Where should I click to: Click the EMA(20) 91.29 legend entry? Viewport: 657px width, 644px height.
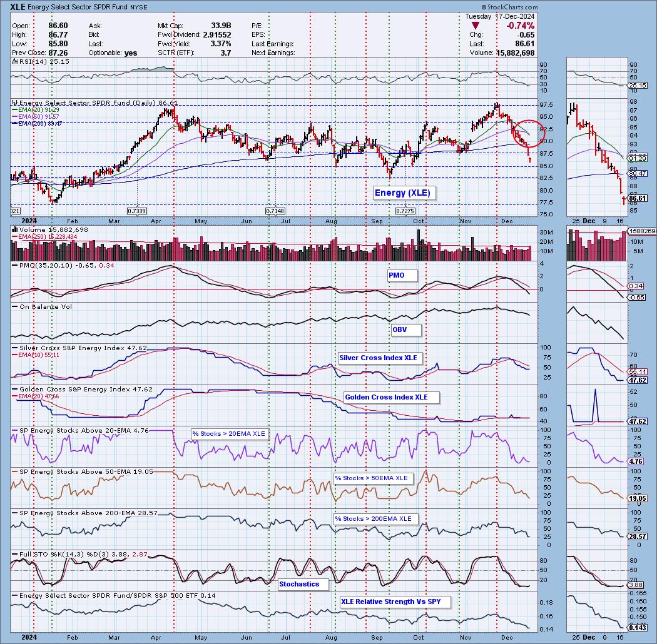[36, 109]
